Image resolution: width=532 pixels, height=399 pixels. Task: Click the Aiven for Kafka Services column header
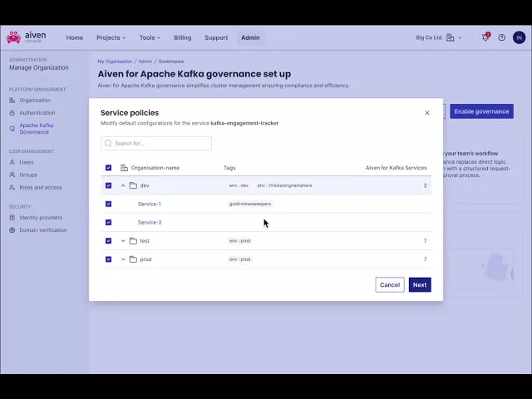(396, 168)
